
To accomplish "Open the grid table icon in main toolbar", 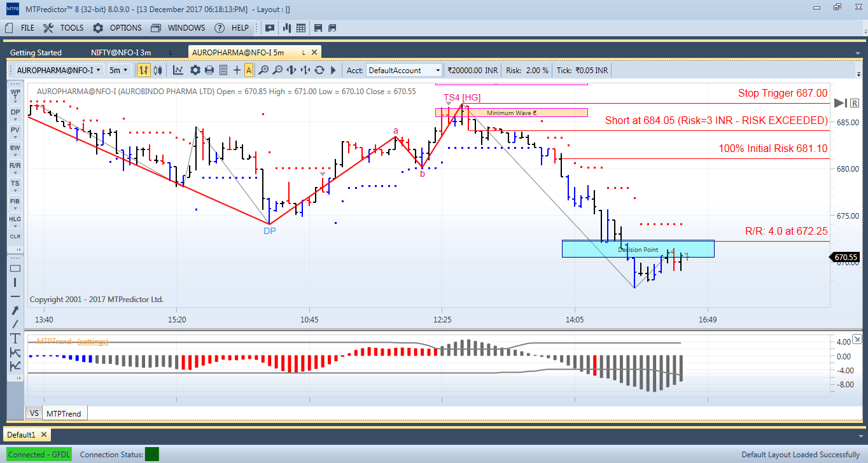I will click(x=301, y=28).
